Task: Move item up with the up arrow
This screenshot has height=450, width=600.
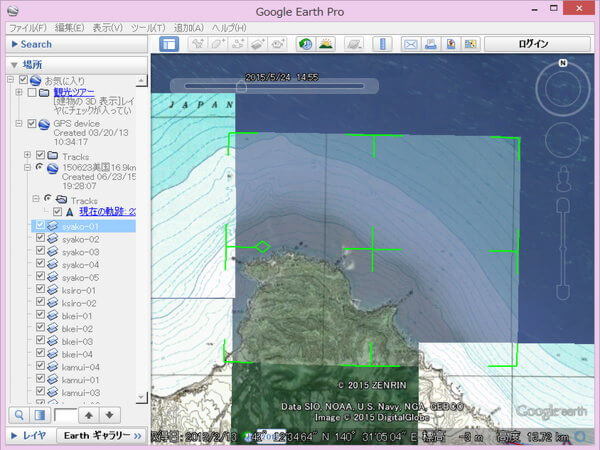Action: 89,415
